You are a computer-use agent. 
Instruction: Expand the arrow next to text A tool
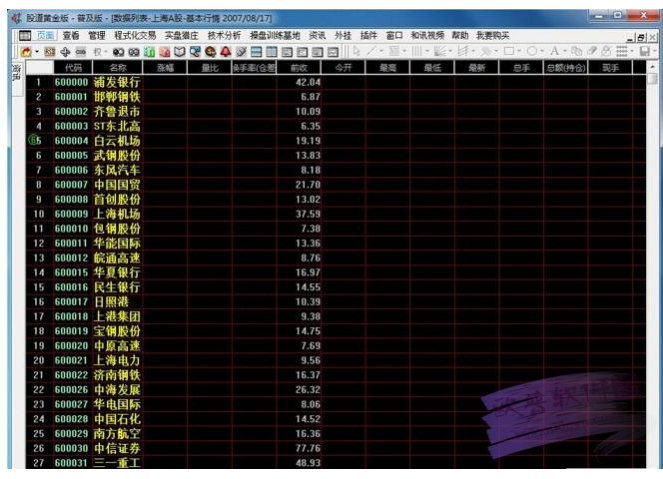tap(564, 51)
